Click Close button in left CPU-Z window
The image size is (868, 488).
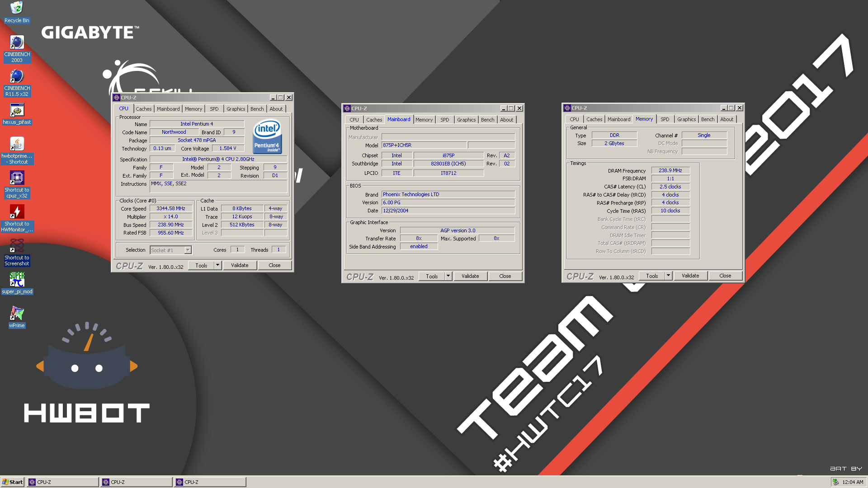point(274,265)
